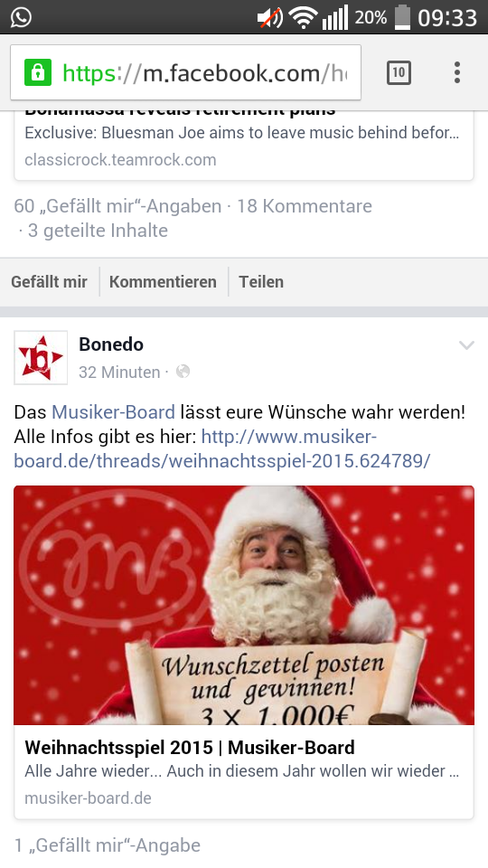Like the Bonamassa post with Gefällt mir
The image size is (488, 868).
[x=49, y=282]
